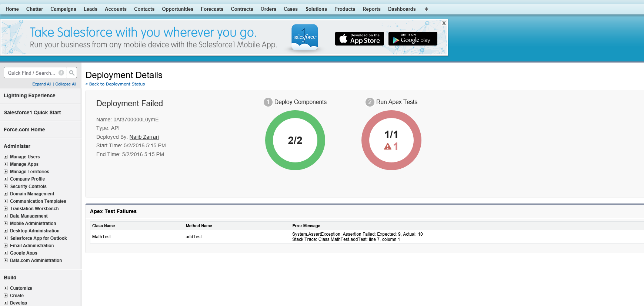Open the Accounts tab
The width and height of the screenshot is (644, 306).
click(x=116, y=9)
